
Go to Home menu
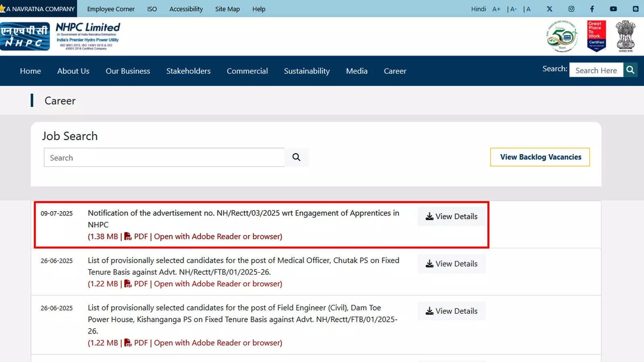31,71
